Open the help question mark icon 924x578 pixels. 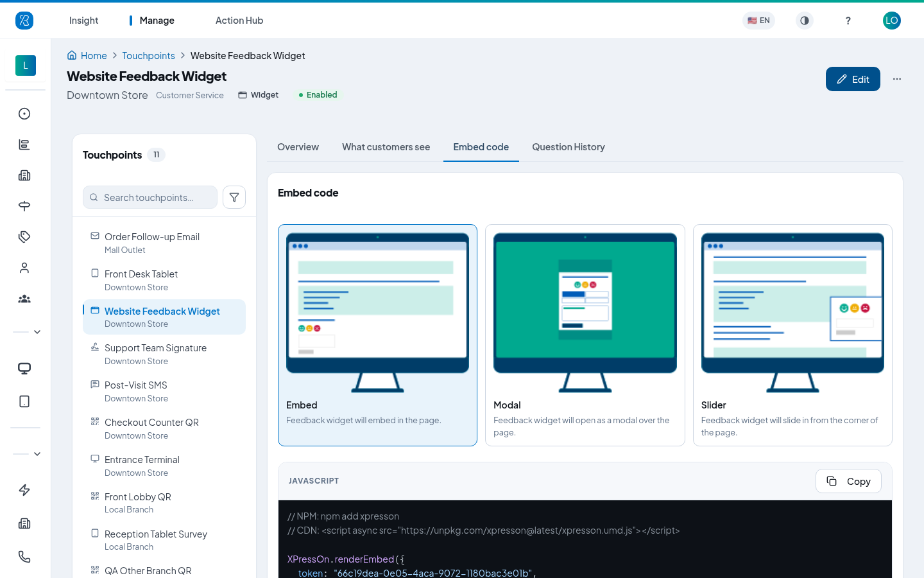[x=848, y=21]
